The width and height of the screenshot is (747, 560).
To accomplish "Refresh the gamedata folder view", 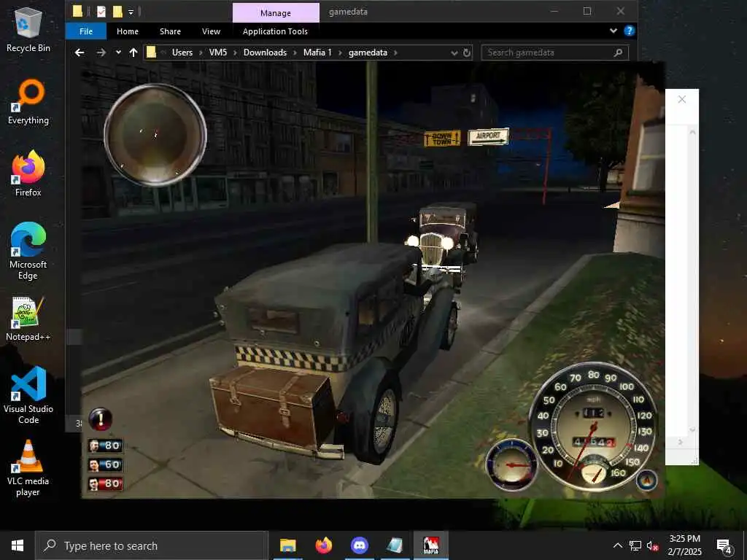I will 467,52.
